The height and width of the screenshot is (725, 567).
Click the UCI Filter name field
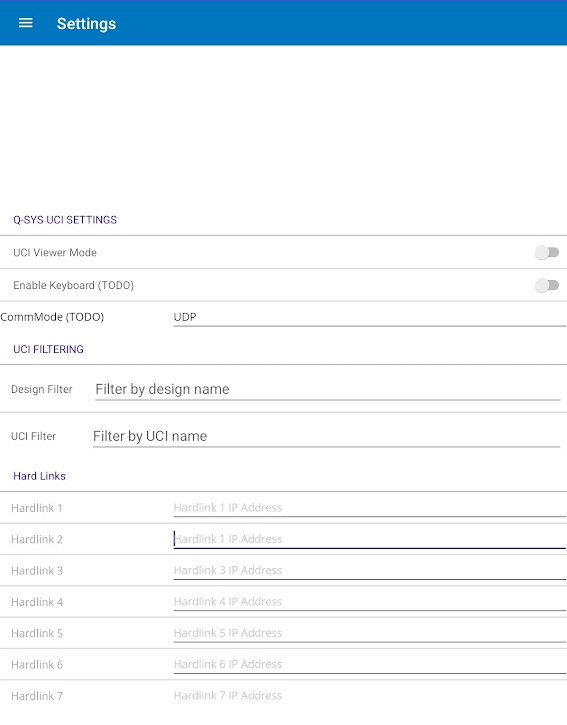pos(327,436)
